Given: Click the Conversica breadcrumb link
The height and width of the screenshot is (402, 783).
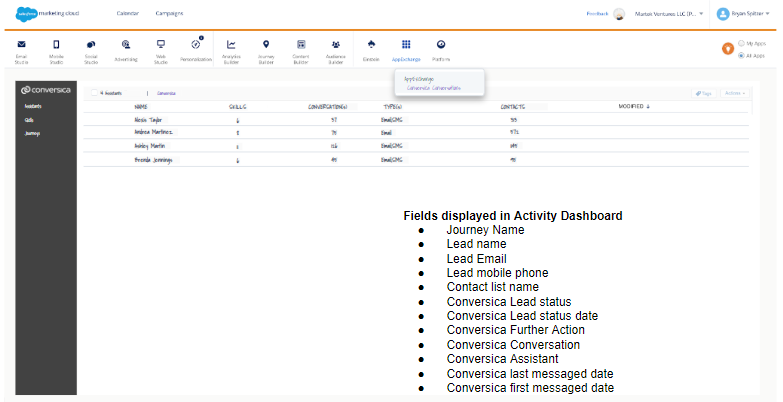Looking at the screenshot, I should [x=166, y=93].
